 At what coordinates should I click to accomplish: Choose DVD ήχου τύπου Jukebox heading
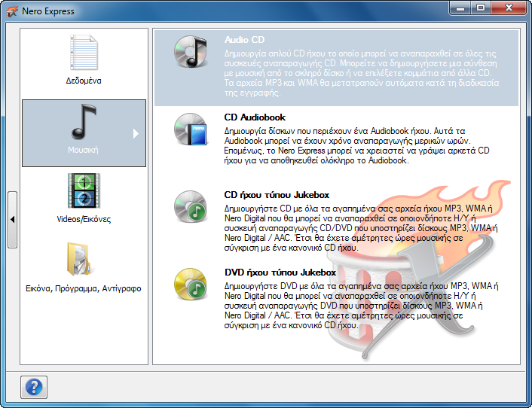tap(280, 273)
